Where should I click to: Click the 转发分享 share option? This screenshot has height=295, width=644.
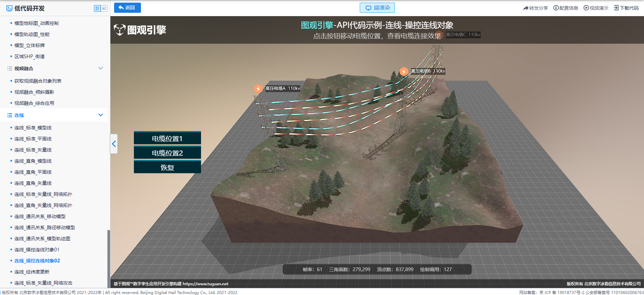tap(535, 8)
